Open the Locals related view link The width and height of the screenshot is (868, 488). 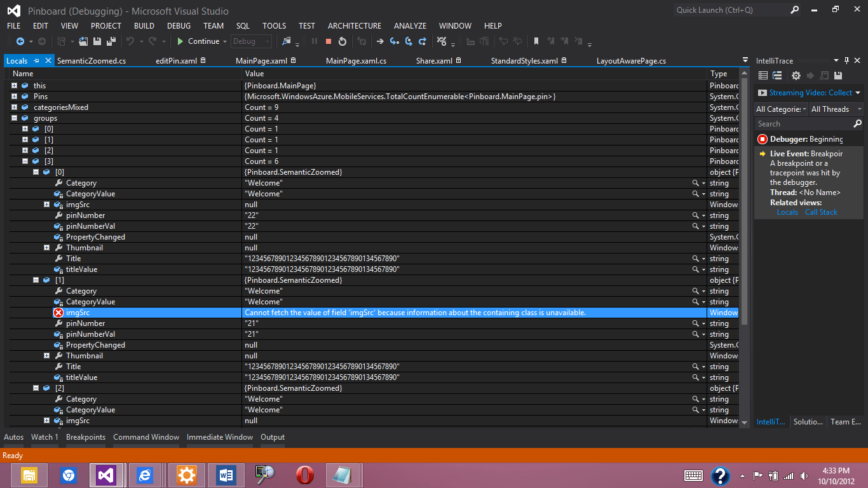coord(787,212)
